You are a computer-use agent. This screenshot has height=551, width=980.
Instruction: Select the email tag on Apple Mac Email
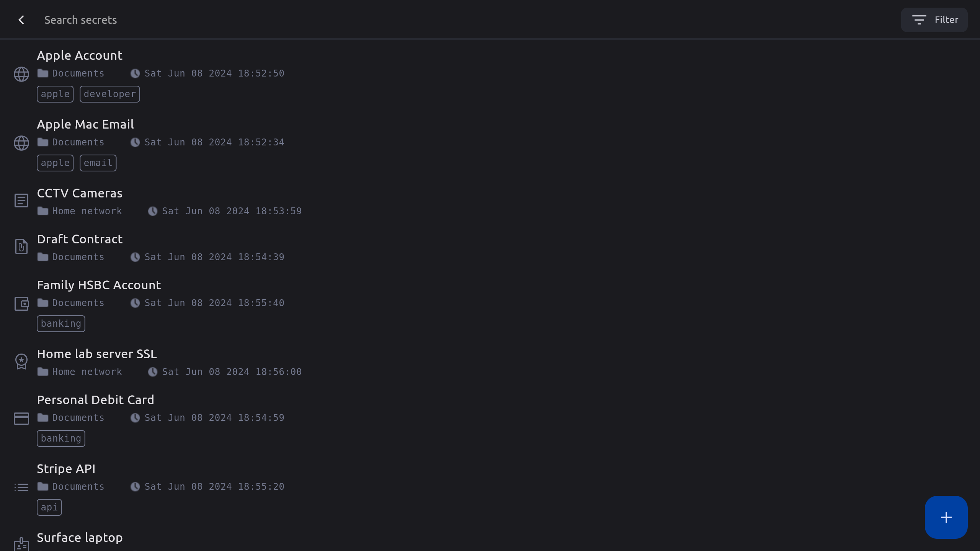click(98, 163)
